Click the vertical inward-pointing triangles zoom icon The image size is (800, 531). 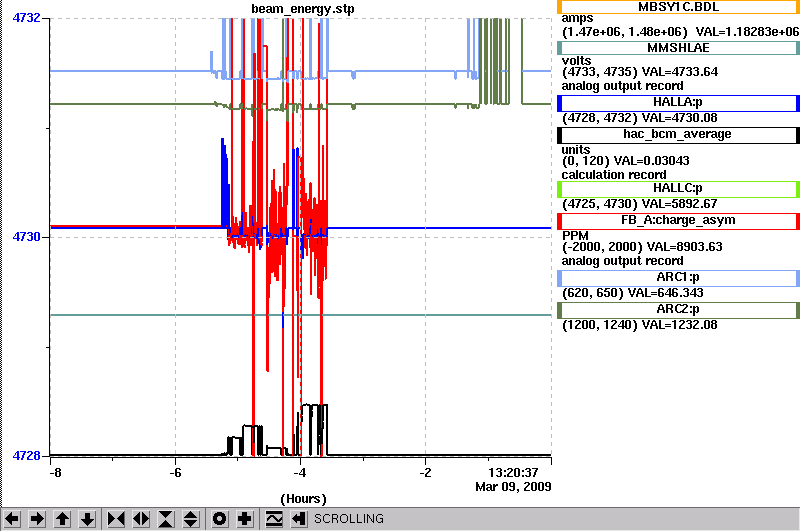(x=166, y=519)
